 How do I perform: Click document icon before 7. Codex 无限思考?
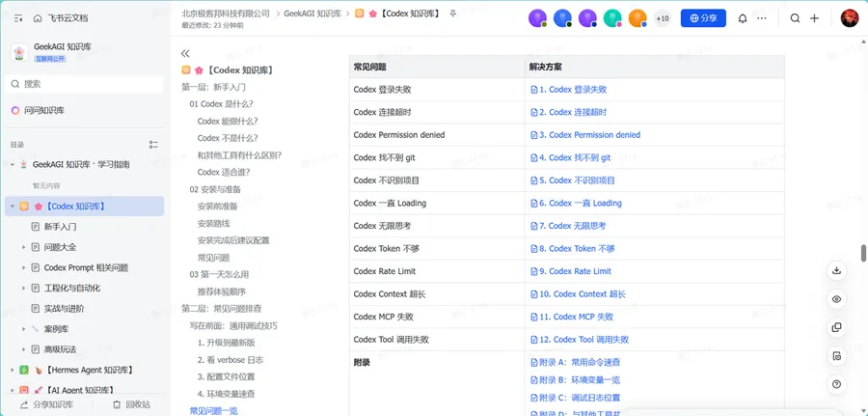[x=534, y=226]
